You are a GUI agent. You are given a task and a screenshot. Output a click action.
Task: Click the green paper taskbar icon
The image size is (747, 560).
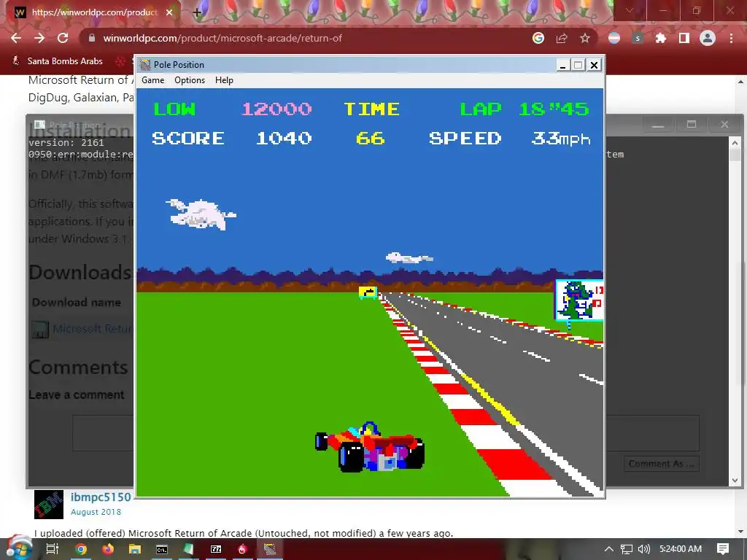coord(189,549)
